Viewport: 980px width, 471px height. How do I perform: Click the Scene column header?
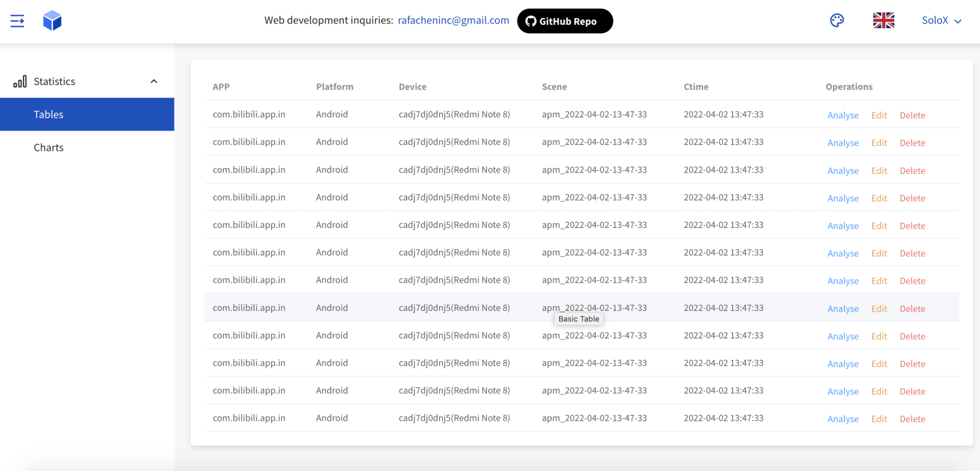click(x=554, y=86)
